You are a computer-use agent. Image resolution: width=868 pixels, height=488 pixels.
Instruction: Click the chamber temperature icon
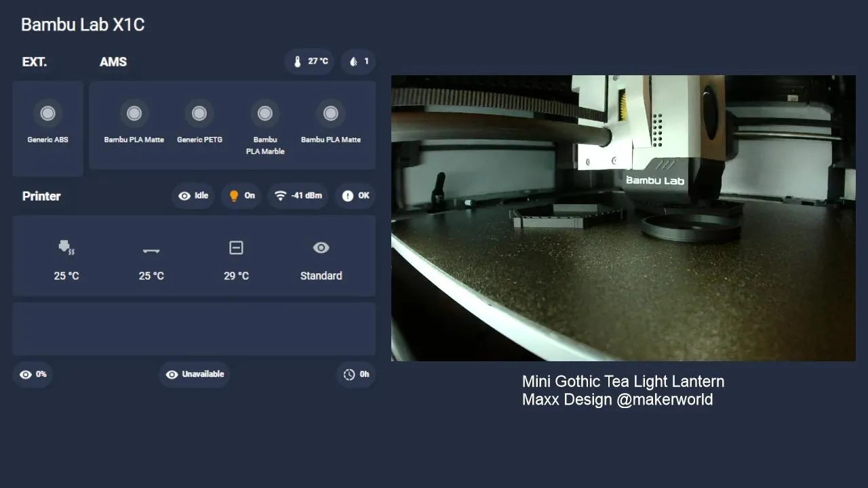point(236,248)
